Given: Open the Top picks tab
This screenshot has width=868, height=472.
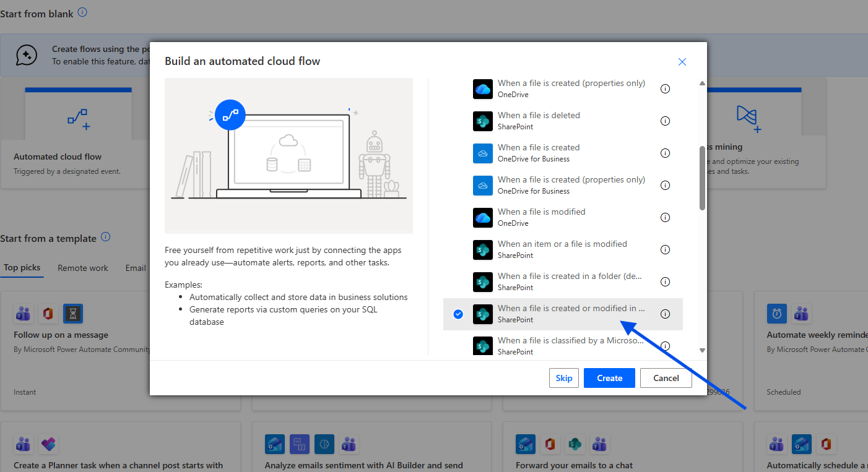Looking at the screenshot, I should click(22, 268).
